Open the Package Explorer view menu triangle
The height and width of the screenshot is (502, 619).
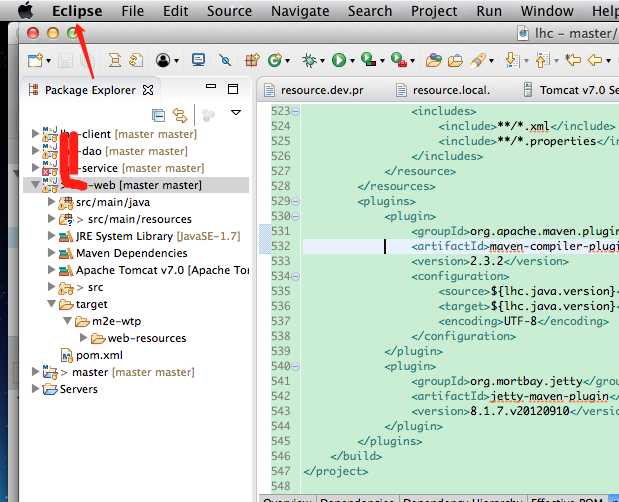(236, 113)
